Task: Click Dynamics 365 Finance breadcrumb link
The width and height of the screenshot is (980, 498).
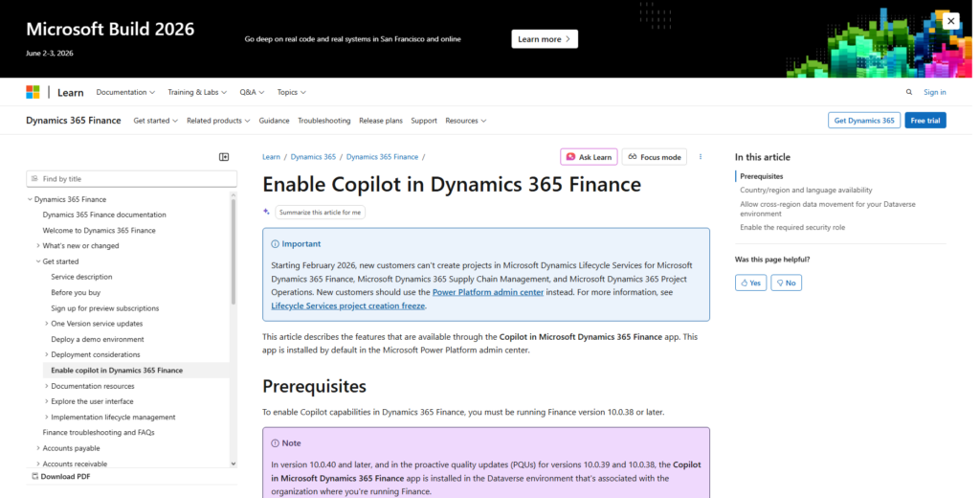Action: (x=382, y=157)
